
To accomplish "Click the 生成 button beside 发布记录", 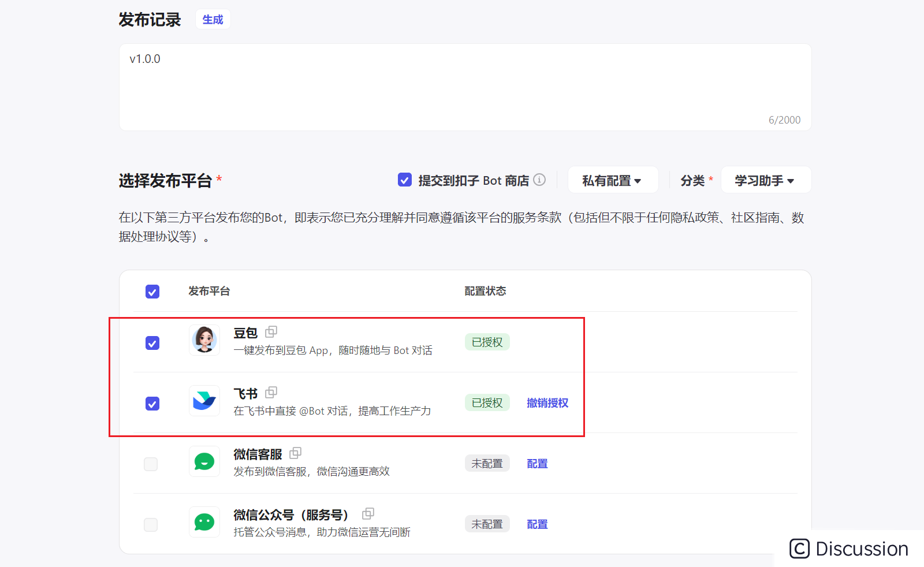I will click(213, 20).
